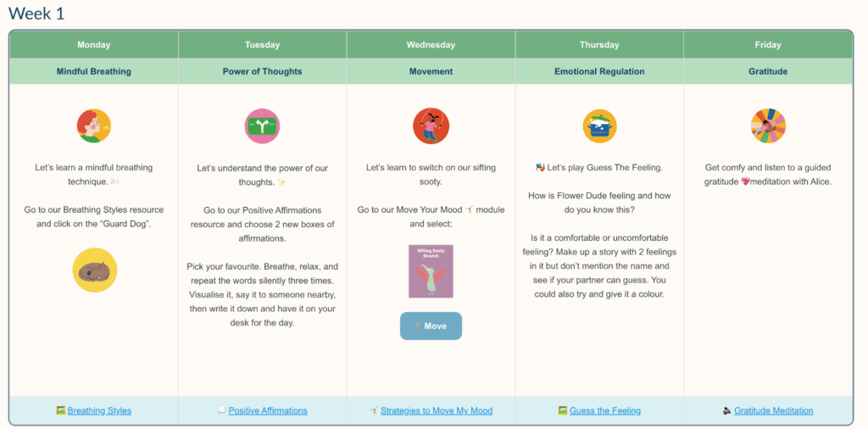Open the Breathing Styles link
Image resolution: width=868 pixels, height=429 pixels.
pos(99,410)
